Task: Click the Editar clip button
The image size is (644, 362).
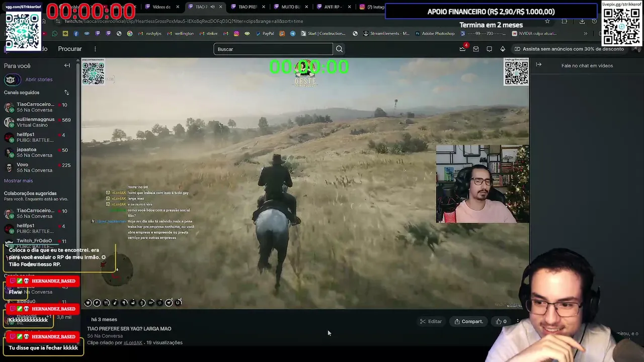Action: pyautogui.click(x=431, y=321)
